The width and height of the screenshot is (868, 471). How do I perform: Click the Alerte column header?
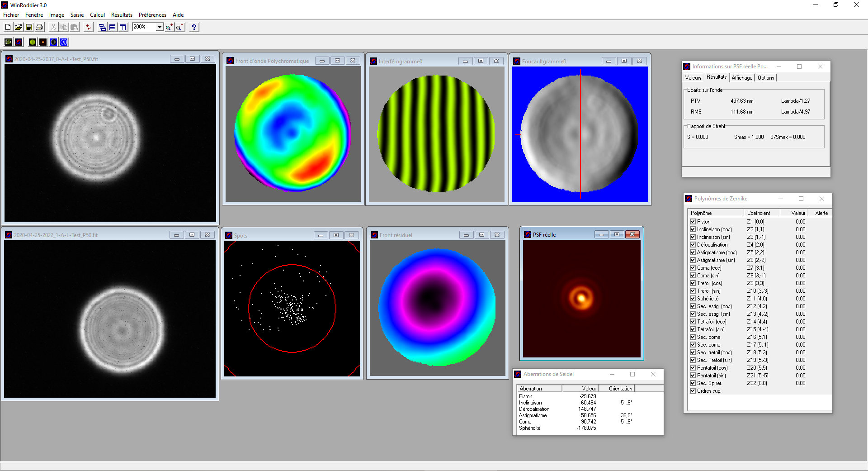821,213
